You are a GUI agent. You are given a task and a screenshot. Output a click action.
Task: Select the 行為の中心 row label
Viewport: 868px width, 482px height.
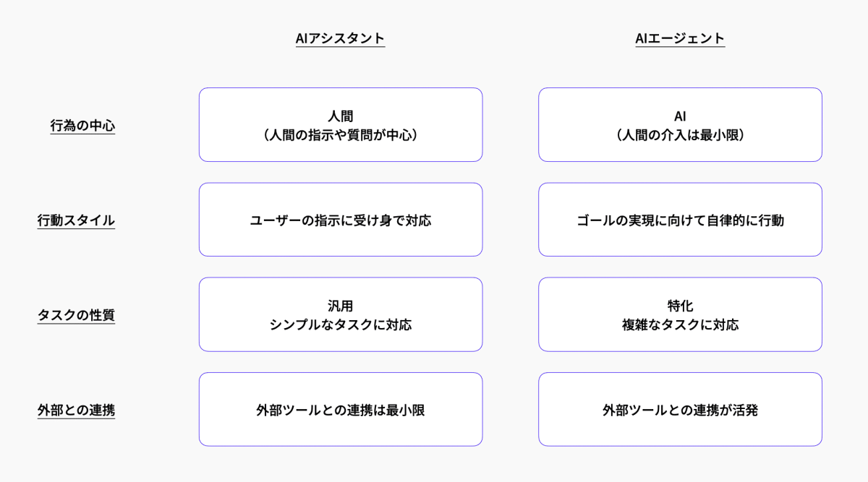pos(82,126)
